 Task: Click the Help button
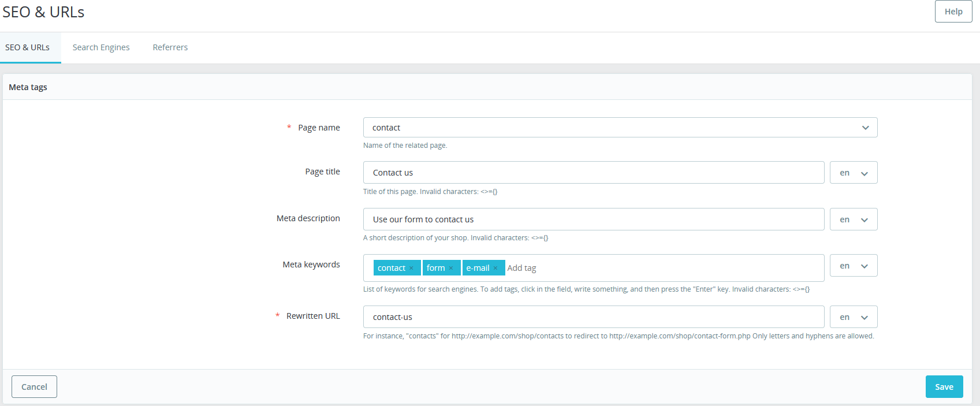[x=953, y=12]
